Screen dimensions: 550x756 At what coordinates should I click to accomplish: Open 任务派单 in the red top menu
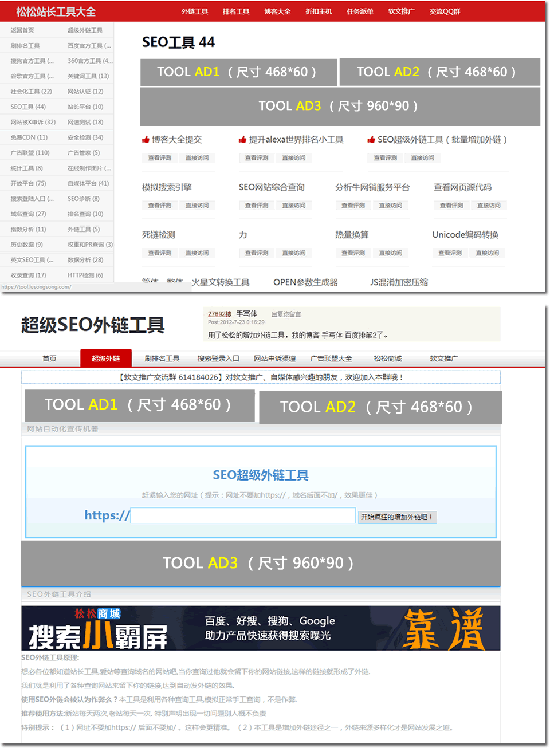click(x=360, y=11)
